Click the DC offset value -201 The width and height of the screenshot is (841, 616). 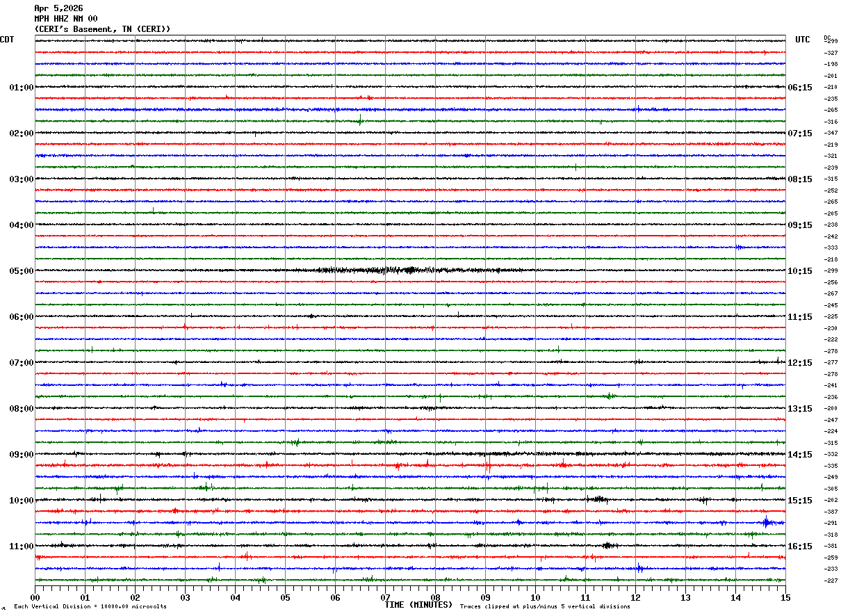pyautogui.click(x=831, y=76)
